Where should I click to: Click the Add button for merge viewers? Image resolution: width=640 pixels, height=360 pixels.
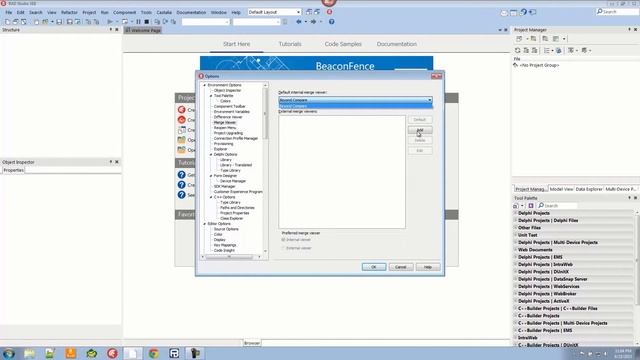coord(420,130)
